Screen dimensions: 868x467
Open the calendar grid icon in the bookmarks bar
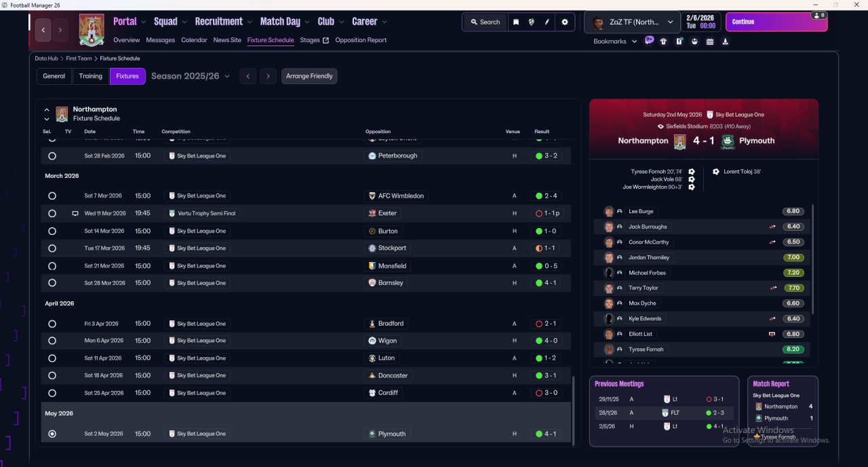[710, 41]
